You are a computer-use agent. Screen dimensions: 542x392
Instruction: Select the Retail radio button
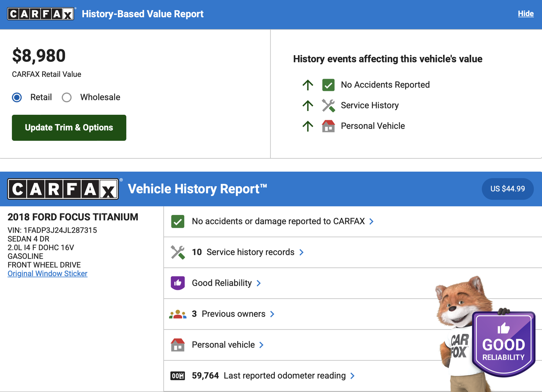point(17,97)
